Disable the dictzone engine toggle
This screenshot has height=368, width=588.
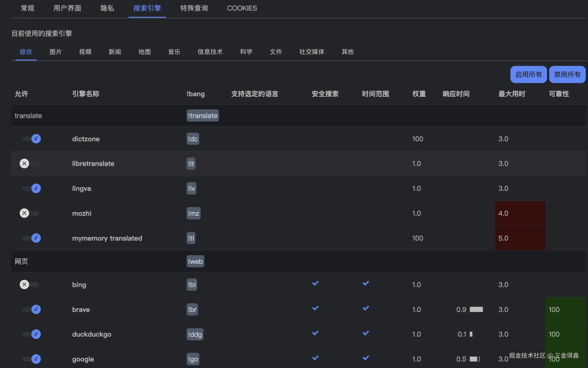[31, 139]
